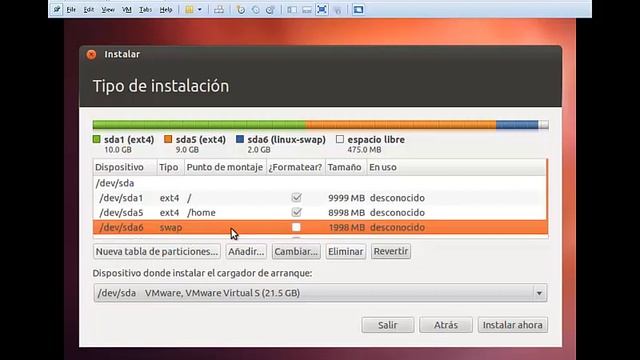The image size is (640, 360).
Task: Click the Cambiar... button
Action: tap(296, 251)
